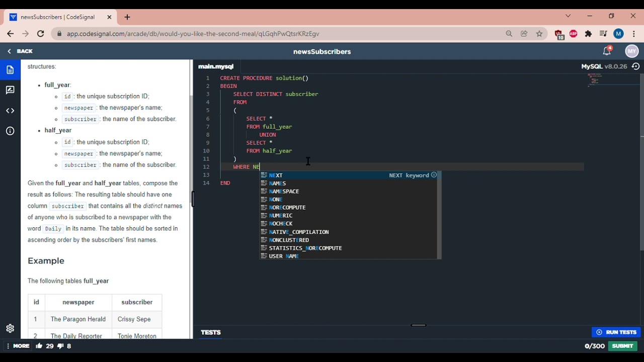
Task: Click the 0/300 score text
Action: point(594,346)
